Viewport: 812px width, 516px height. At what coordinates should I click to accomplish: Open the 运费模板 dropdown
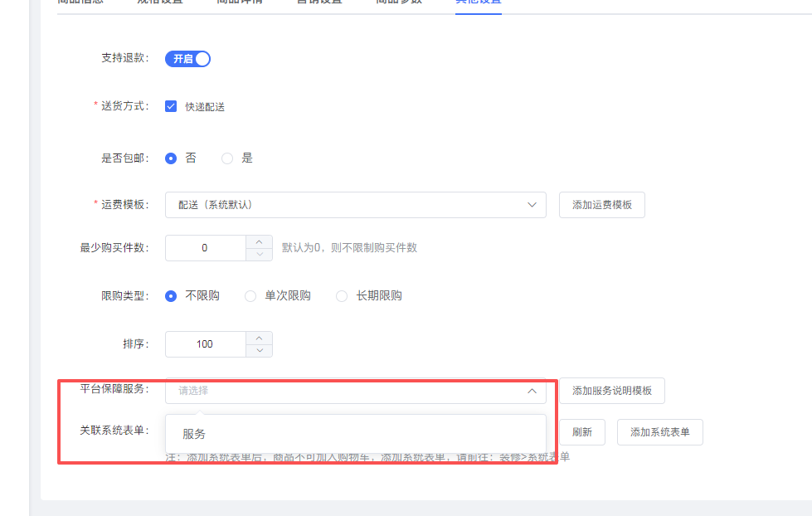click(355, 205)
